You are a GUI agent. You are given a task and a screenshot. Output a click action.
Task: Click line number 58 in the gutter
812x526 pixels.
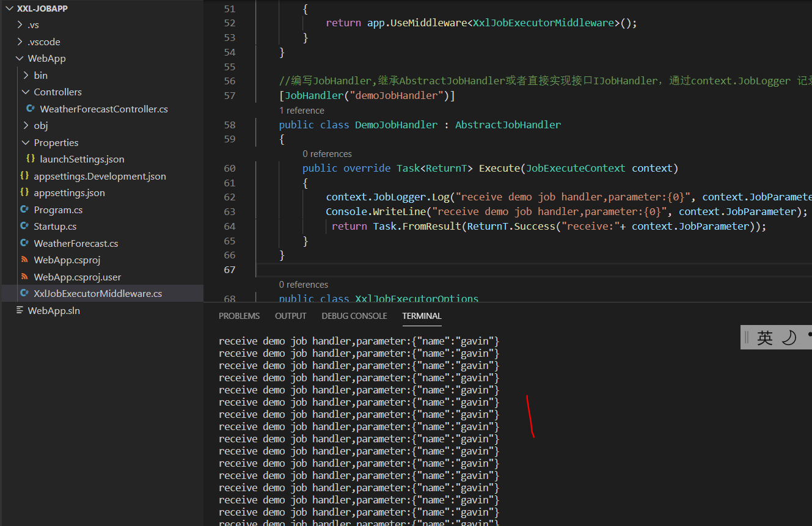(230, 125)
